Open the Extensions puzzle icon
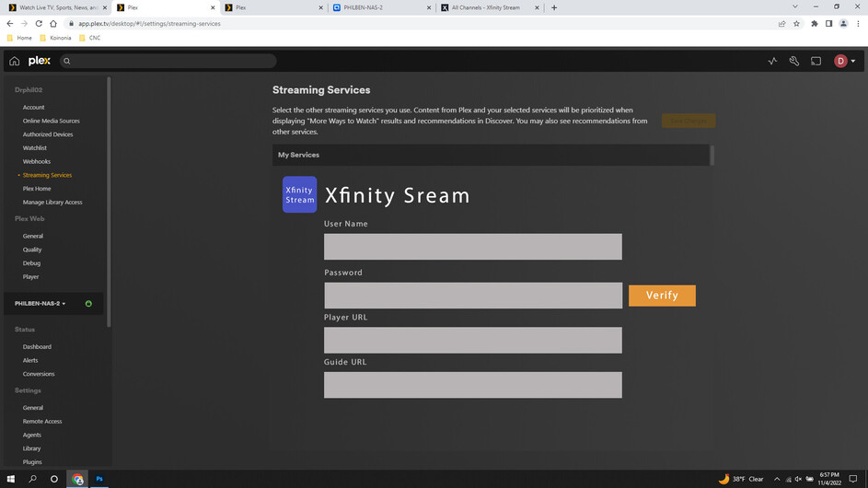 click(x=815, y=24)
